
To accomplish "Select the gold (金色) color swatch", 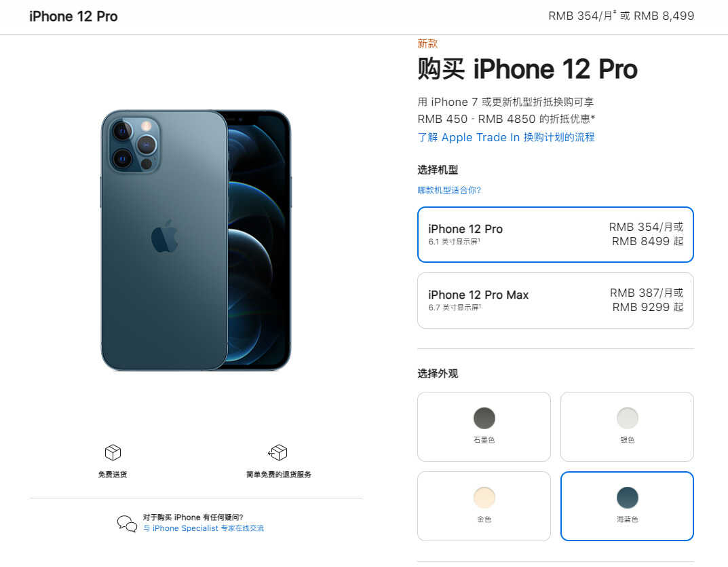I will 484,506.
